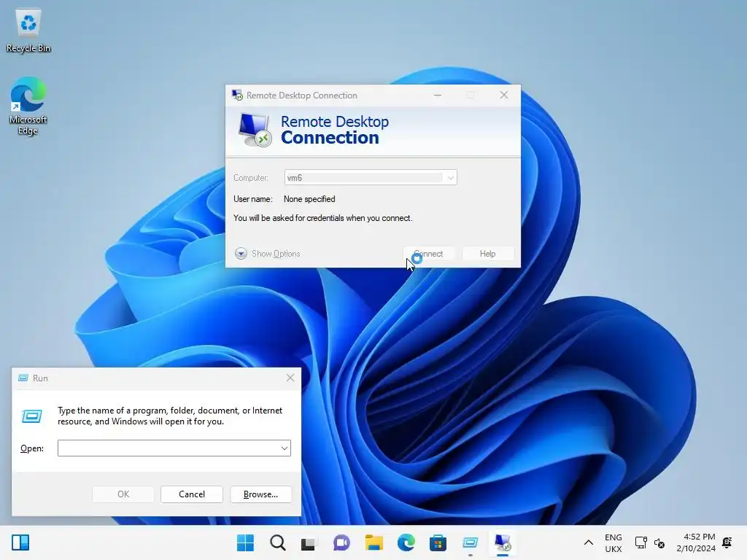This screenshot has height=560, width=747.
Task: Click the Computer field containing vm6
Action: point(370,178)
